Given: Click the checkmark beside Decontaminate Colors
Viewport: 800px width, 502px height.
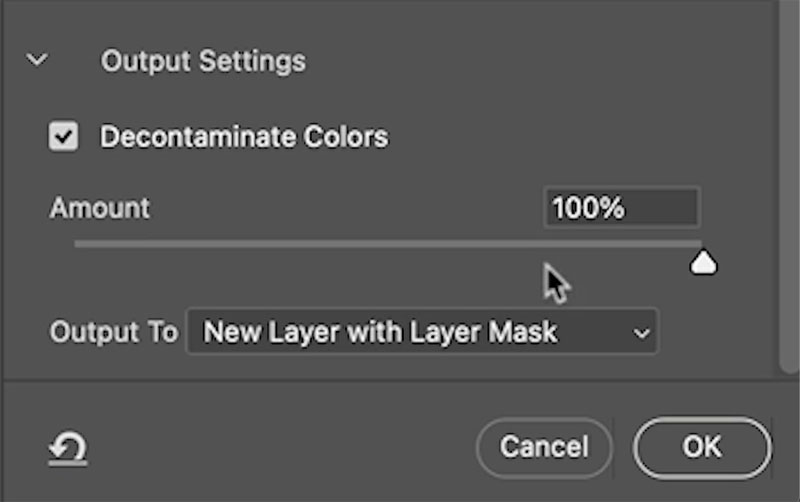Looking at the screenshot, I should click(x=64, y=137).
